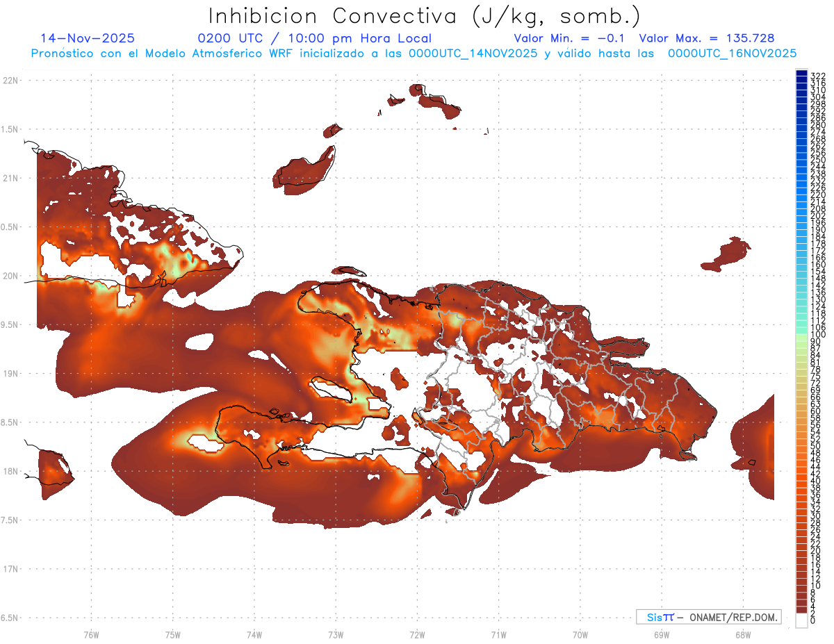Click the '75W' longitude label
This screenshot has height=644, width=834.
pyautogui.click(x=173, y=634)
